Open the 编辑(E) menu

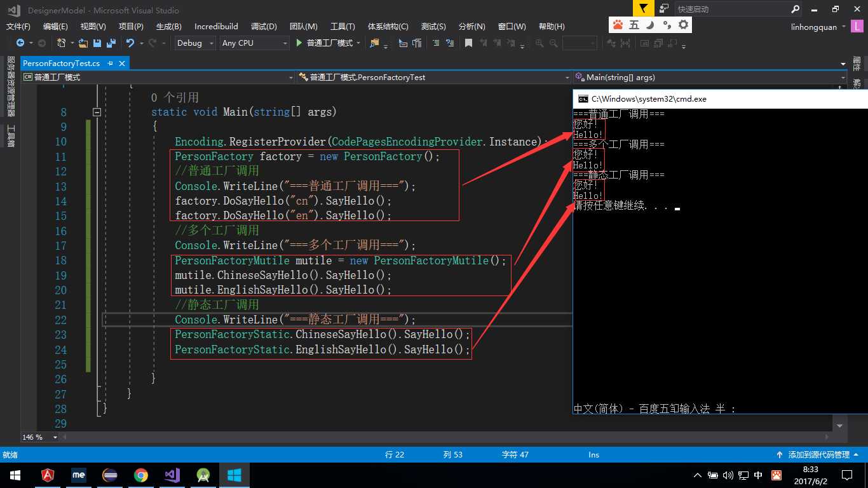point(55,27)
